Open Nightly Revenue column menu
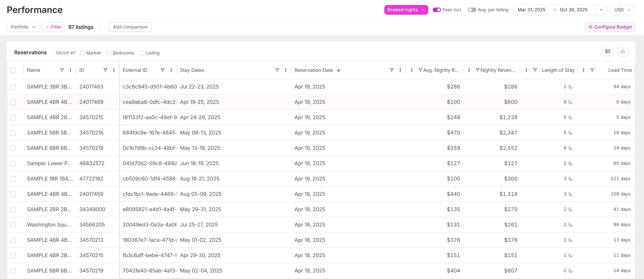This screenshot has height=279, width=644. 469,70
